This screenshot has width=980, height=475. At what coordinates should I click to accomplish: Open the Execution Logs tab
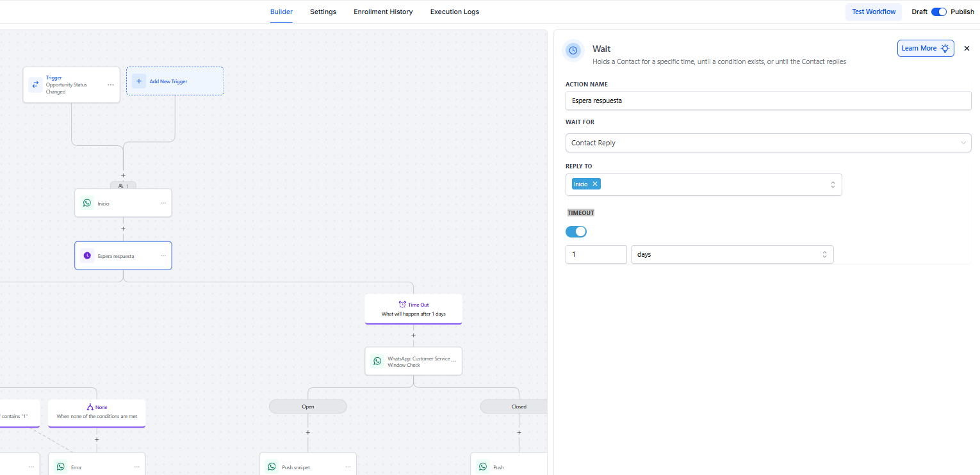(x=454, y=12)
